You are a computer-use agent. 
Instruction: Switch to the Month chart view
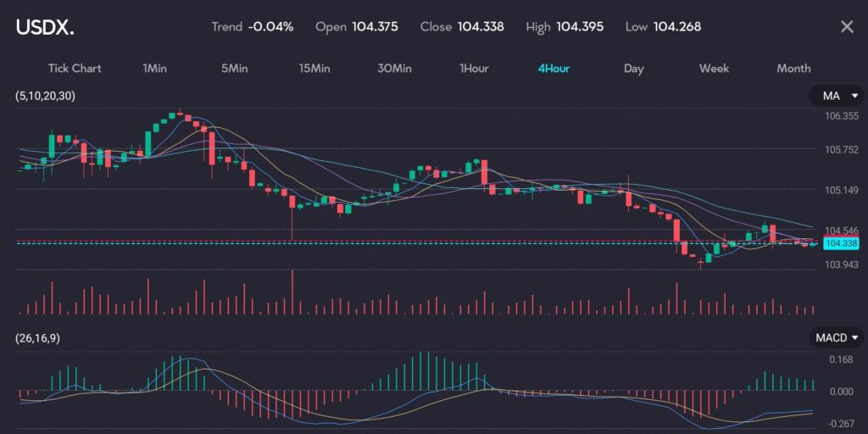pyautogui.click(x=793, y=69)
